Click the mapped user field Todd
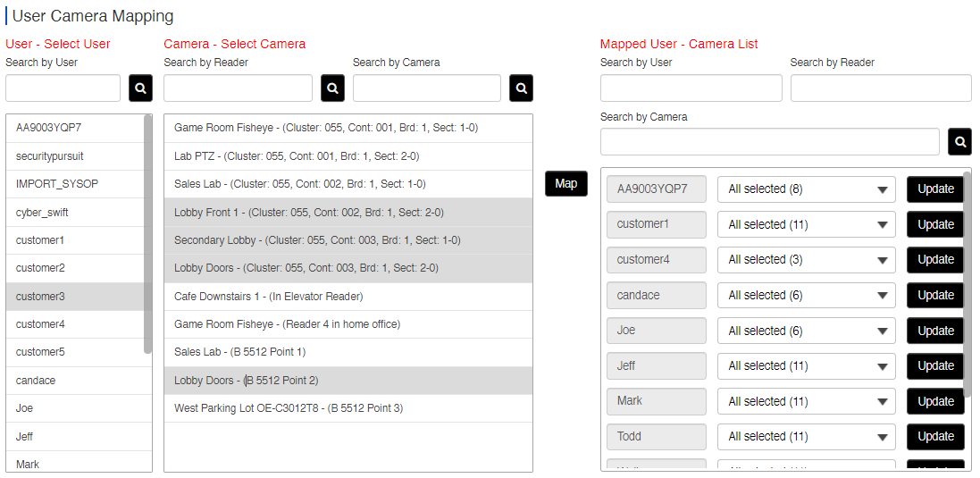This screenshot has height=478, width=980. tap(657, 436)
